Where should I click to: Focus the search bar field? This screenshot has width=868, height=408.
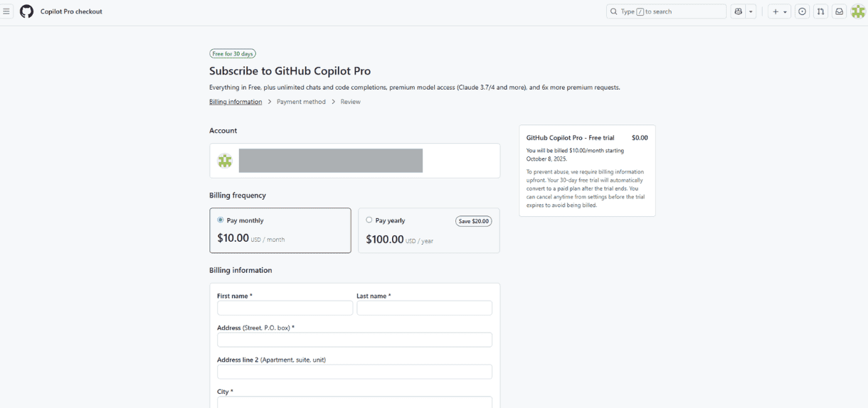[666, 11]
